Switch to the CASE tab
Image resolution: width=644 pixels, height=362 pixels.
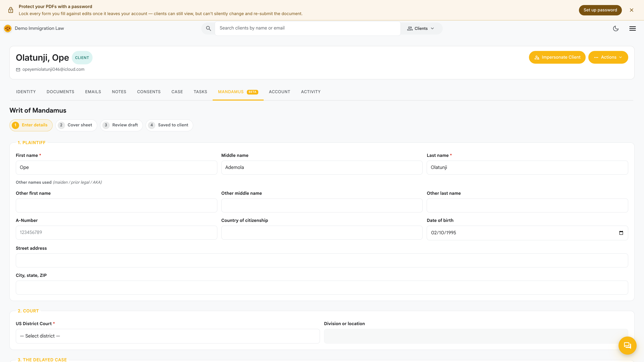tap(177, 92)
